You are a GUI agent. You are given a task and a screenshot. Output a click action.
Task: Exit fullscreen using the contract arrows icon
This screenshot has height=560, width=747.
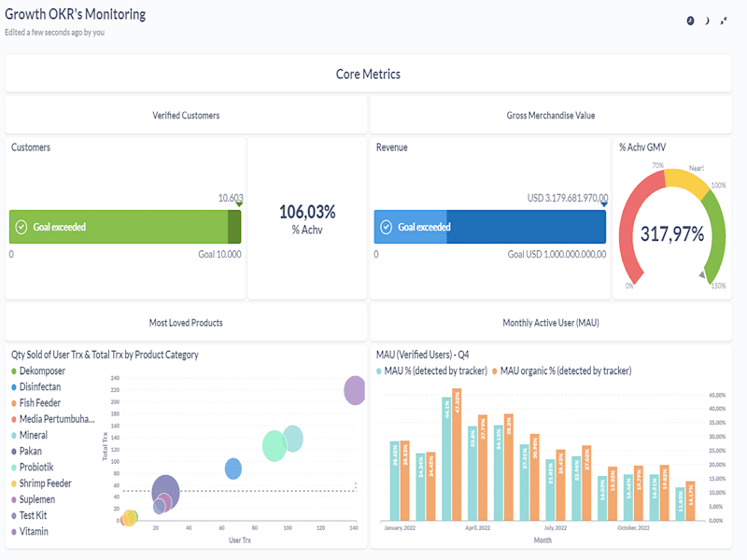pos(724,21)
